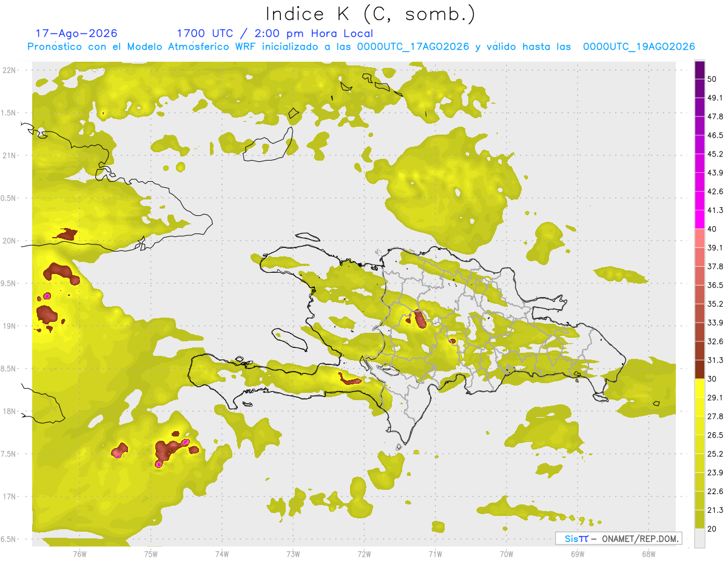Screen dimensions: 728x562
Task: Select the colorbar value '36.5'
Action: coord(715,285)
